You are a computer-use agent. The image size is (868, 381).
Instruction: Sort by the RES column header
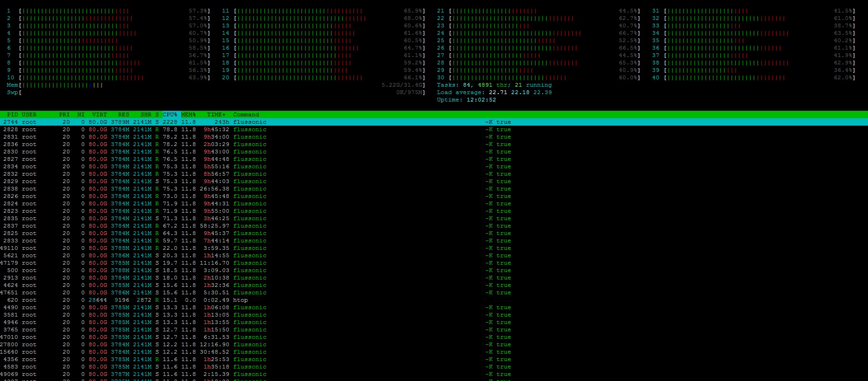coord(124,114)
